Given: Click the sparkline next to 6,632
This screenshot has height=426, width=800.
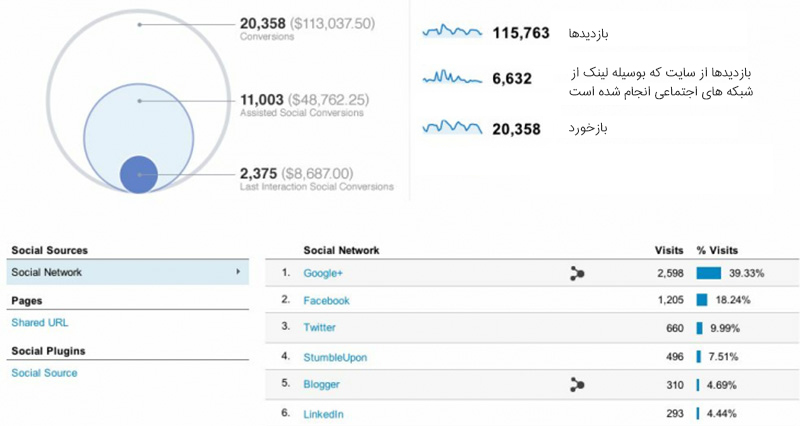Looking at the screenshot, I should tap(452, 78).
